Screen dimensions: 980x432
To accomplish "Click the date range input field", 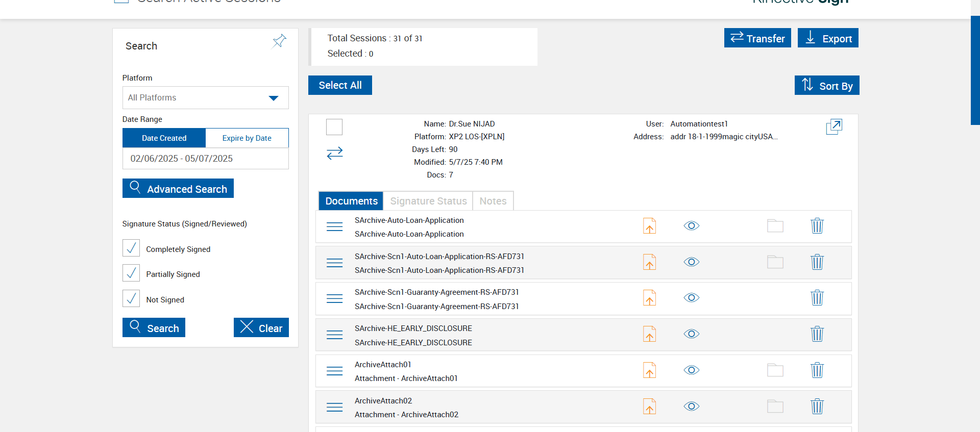I will click(205, 159).
